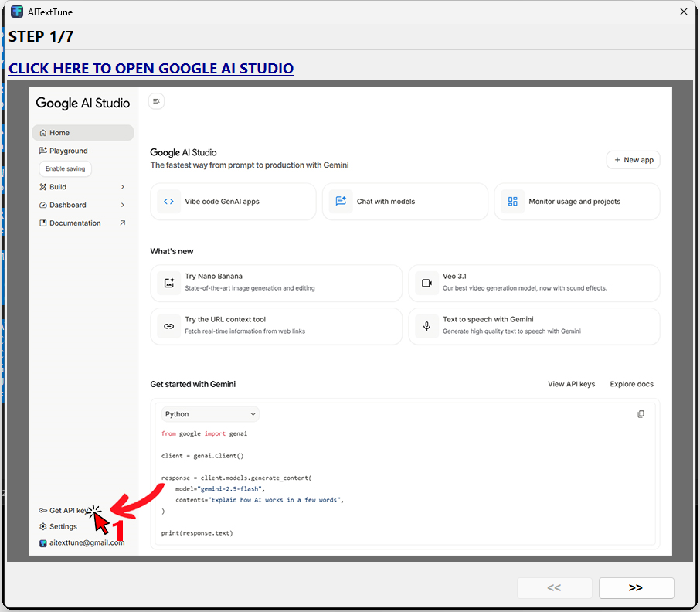Click the Google AI Studio logo text

(x=83, y=103)
